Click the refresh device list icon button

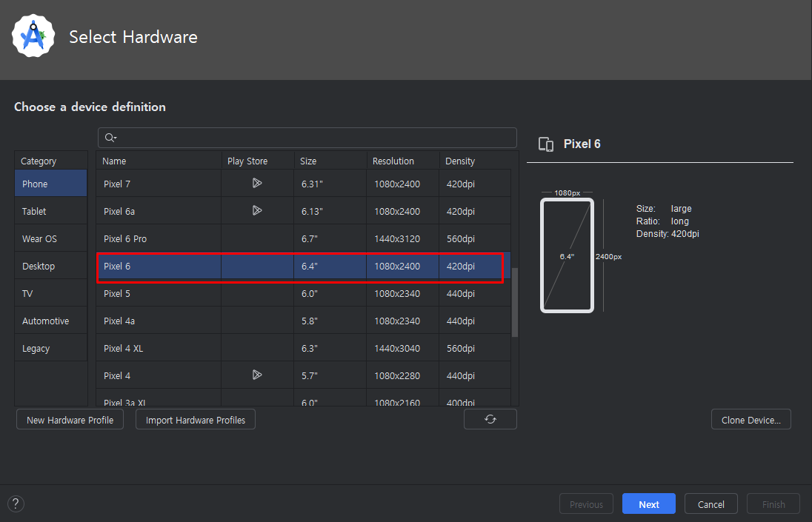[490, 420]
